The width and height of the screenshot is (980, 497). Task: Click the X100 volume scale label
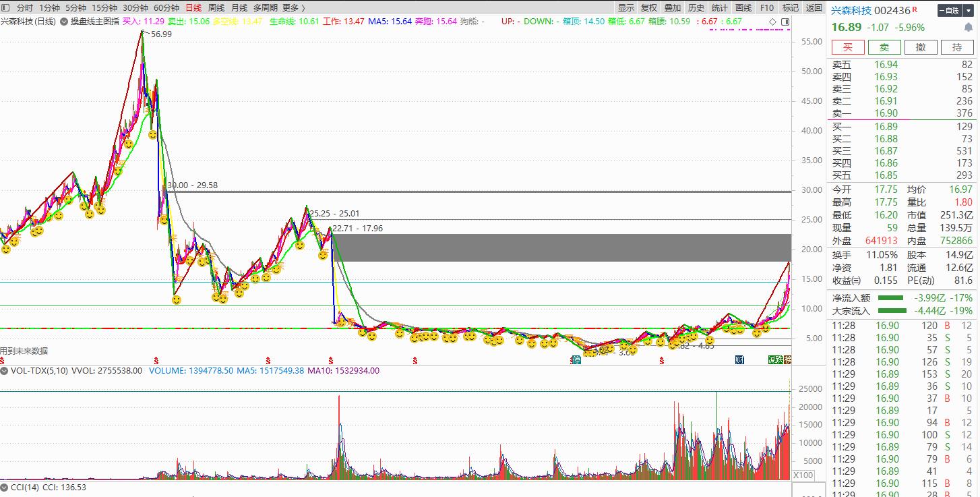pyautogui.click(x=803, y=475)
